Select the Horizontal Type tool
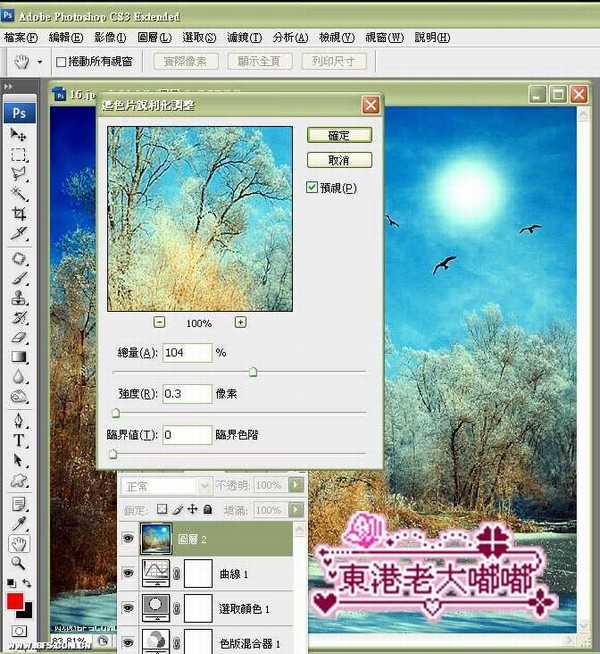Screen dimensions: 600x654 (18, 440)
